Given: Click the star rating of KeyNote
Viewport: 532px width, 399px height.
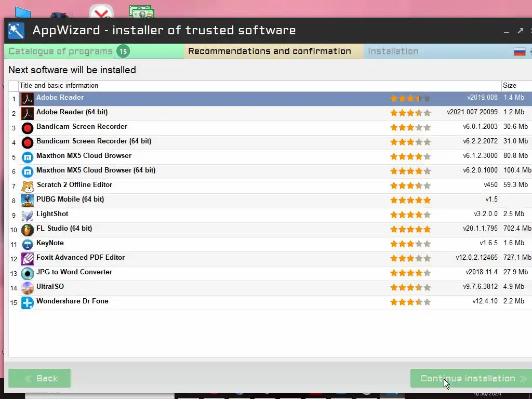Looking at the screenshot, I should [410, 244].
